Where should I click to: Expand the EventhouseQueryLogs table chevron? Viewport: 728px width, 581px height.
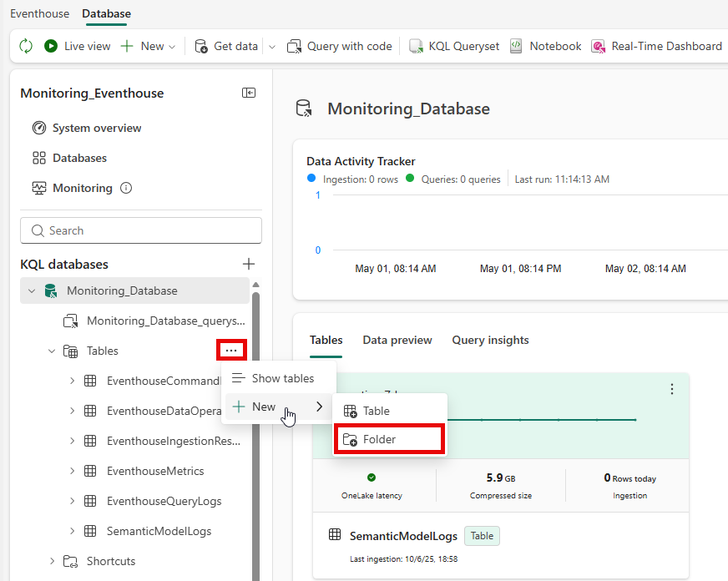click(x=72, y=501)
